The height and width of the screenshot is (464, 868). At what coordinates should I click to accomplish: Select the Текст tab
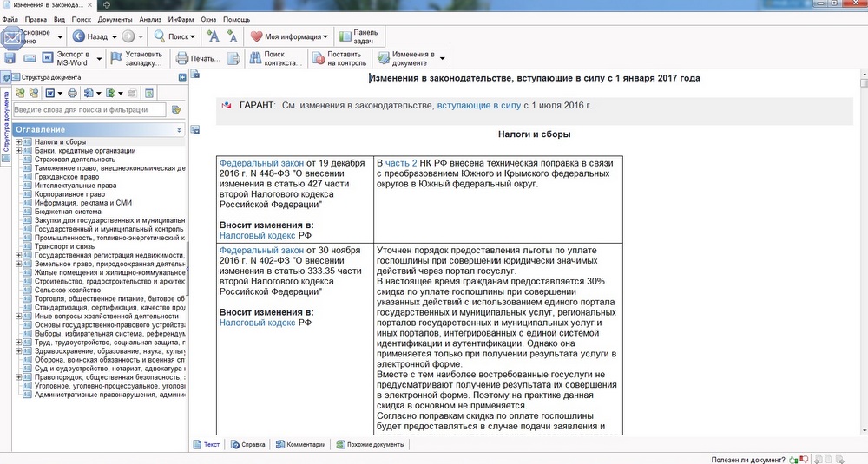click(x=206, y=444)
